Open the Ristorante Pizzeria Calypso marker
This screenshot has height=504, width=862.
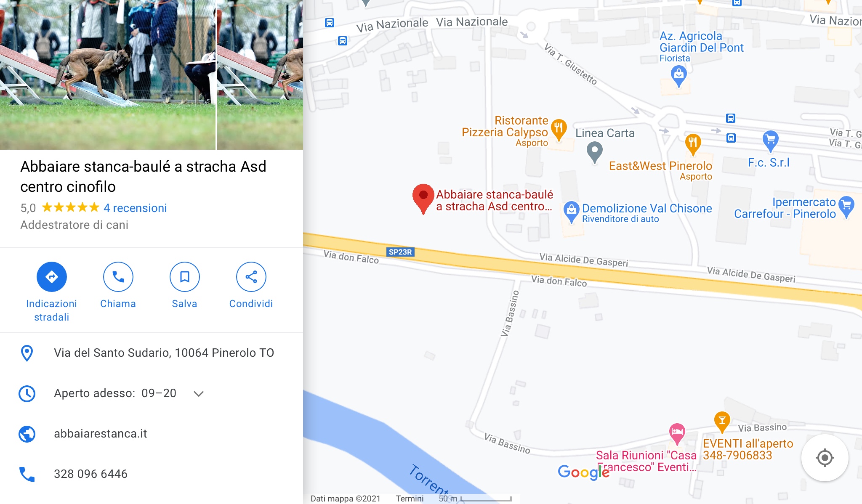(559, 130)
